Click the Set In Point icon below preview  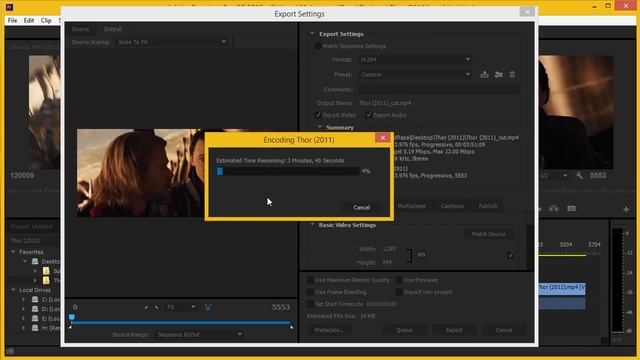coord(146,307)
